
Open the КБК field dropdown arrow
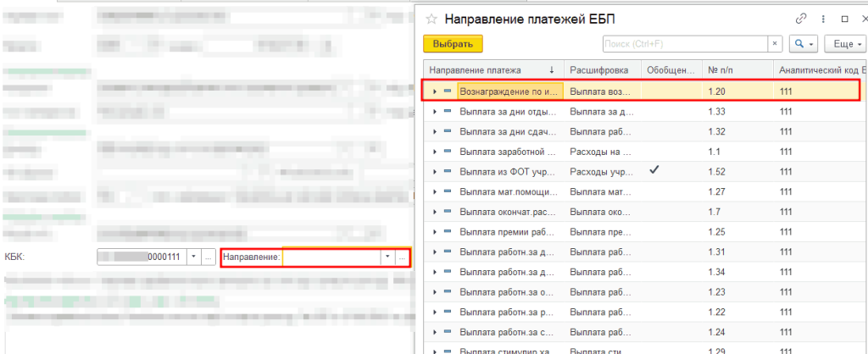[x=194, y=257]
